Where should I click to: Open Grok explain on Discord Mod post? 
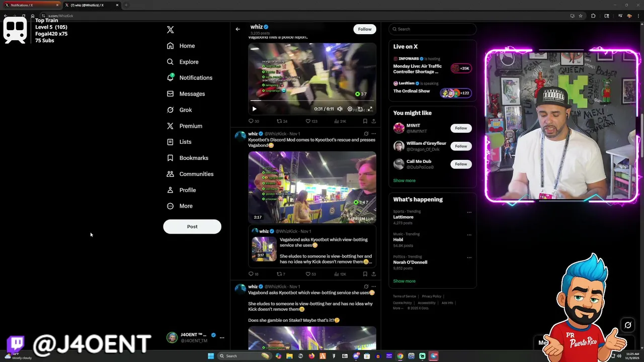pyautogui.click(x=366, y=134)
